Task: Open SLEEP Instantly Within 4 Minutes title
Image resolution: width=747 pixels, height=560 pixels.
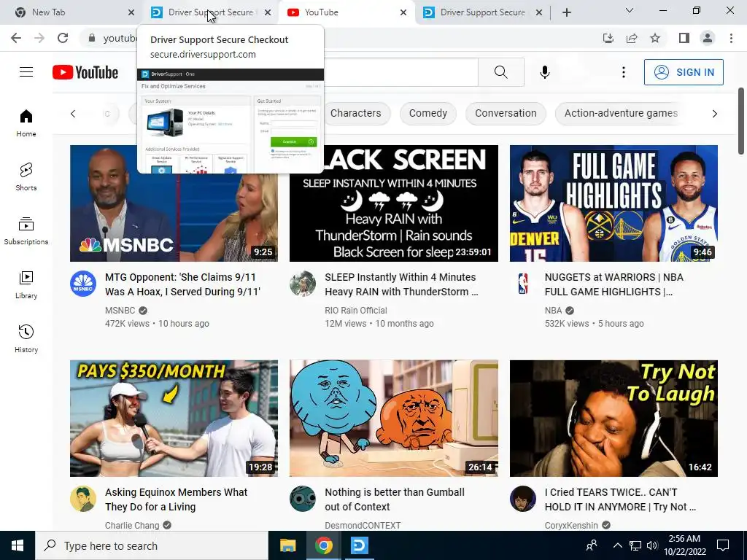Action: pyautogui.click(x=401, y=284)
